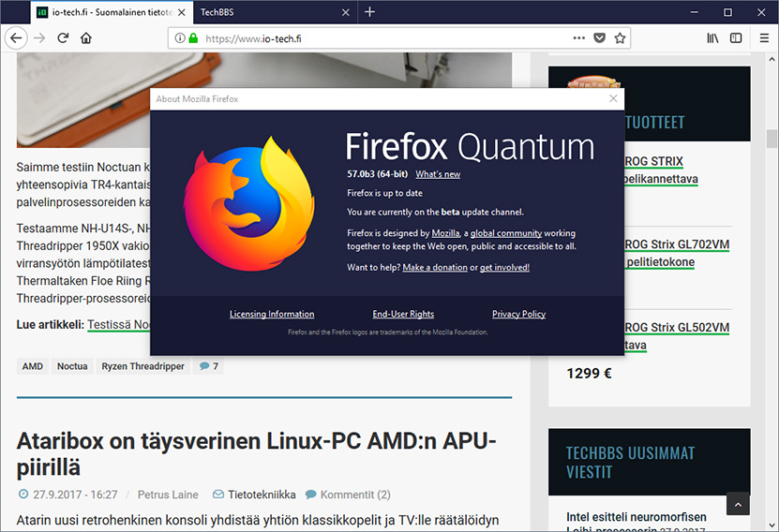Screen dimensions: 779x532
Task: Open the Tietotekniikka category link
Action: (x=262, y=495)
